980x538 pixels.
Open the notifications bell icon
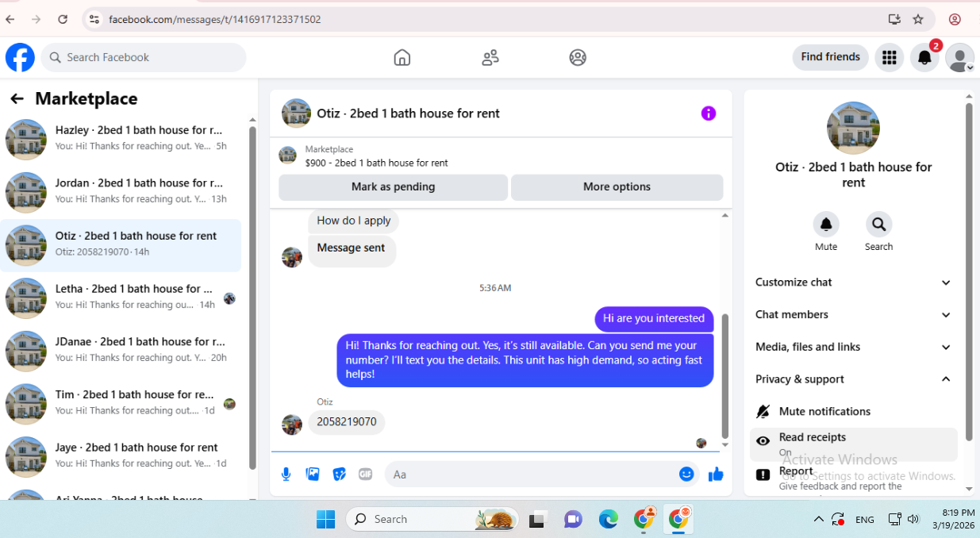(924, 57)
